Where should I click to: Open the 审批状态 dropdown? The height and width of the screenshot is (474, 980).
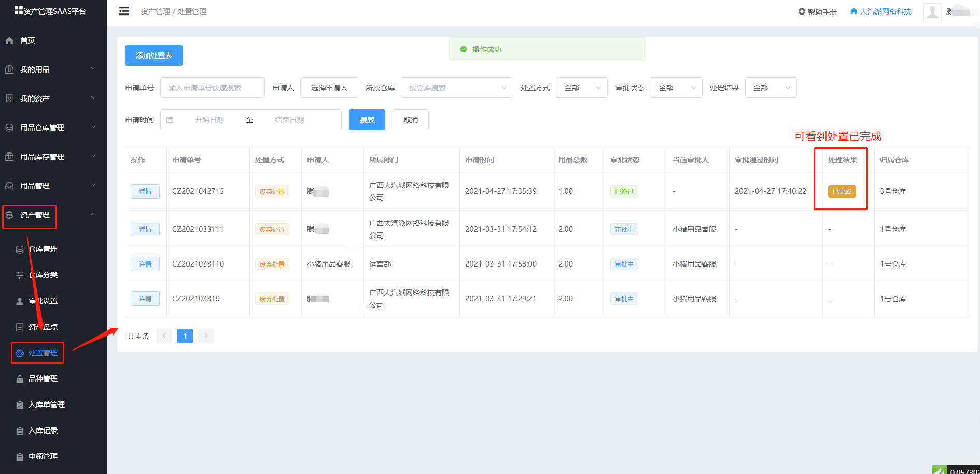pos(677,88)
